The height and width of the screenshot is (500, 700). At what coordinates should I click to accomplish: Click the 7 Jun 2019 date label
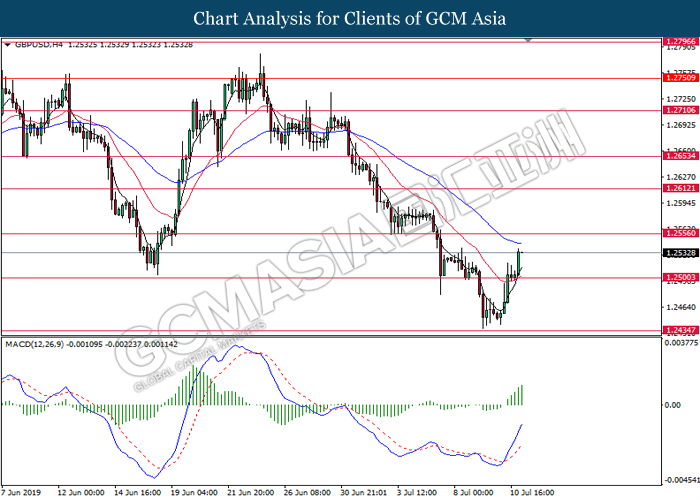[x=21, y=493]
